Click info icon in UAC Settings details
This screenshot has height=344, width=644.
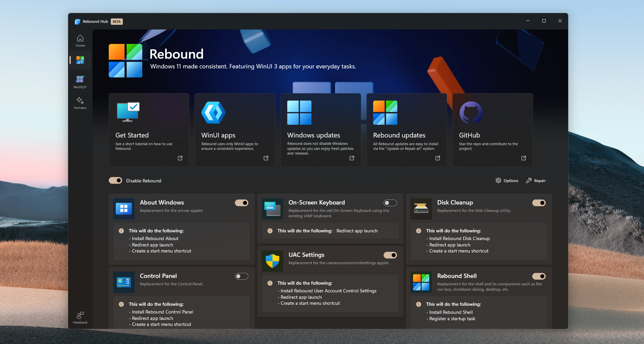coord(270,283)
